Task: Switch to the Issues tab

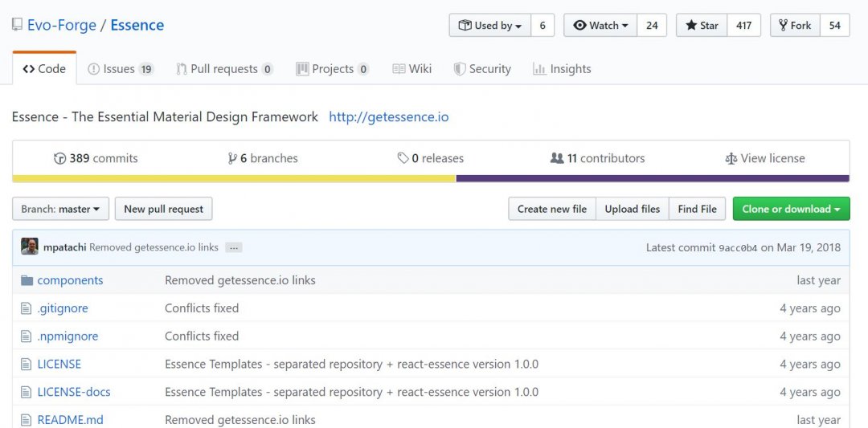Action: 121,69
